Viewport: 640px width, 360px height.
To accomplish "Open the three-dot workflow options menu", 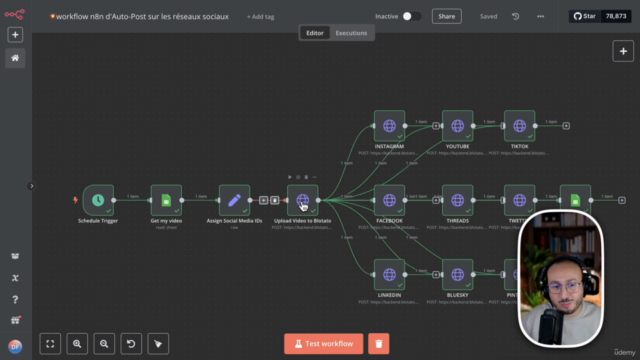I will coord(540,16).
